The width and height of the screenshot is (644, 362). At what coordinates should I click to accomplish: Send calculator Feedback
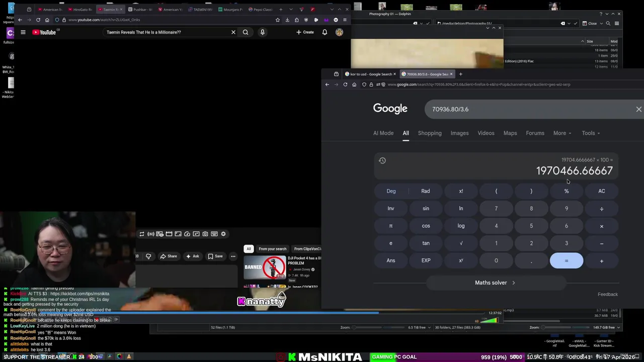click(x=607, y=294)
